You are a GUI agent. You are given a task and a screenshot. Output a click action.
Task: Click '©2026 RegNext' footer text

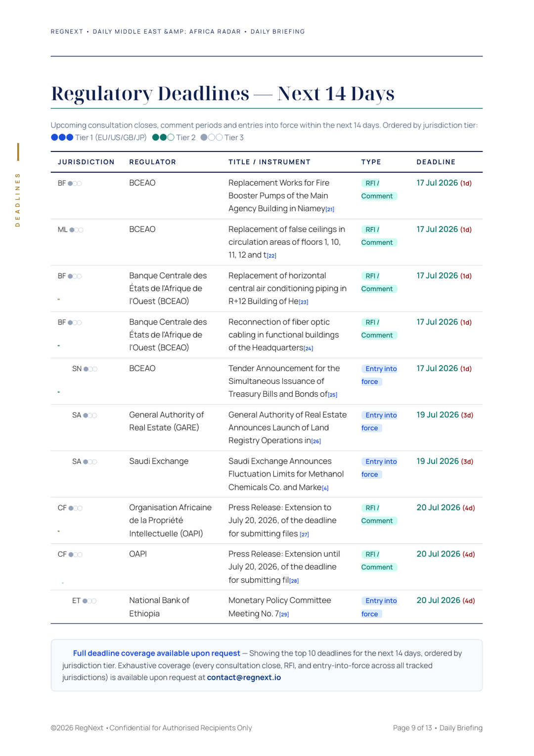click(77, 728)
